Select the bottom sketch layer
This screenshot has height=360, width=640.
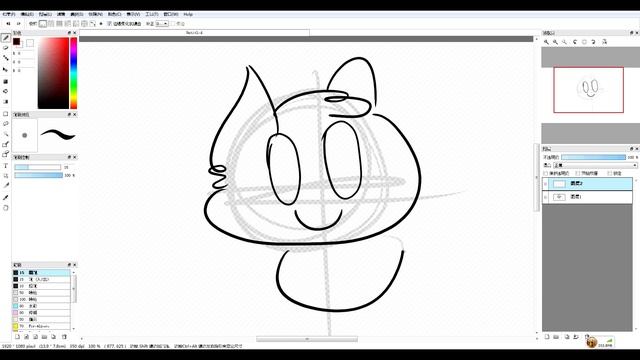(587, 197)
